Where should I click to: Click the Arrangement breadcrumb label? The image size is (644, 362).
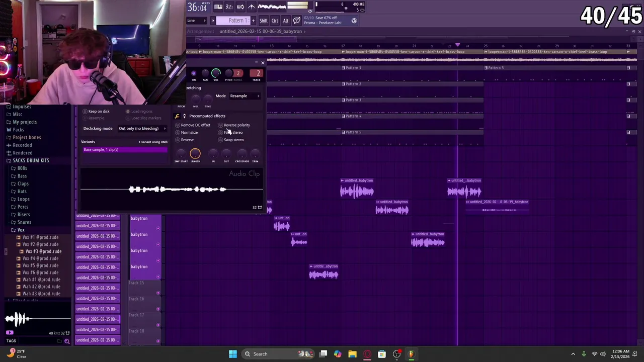200,31
